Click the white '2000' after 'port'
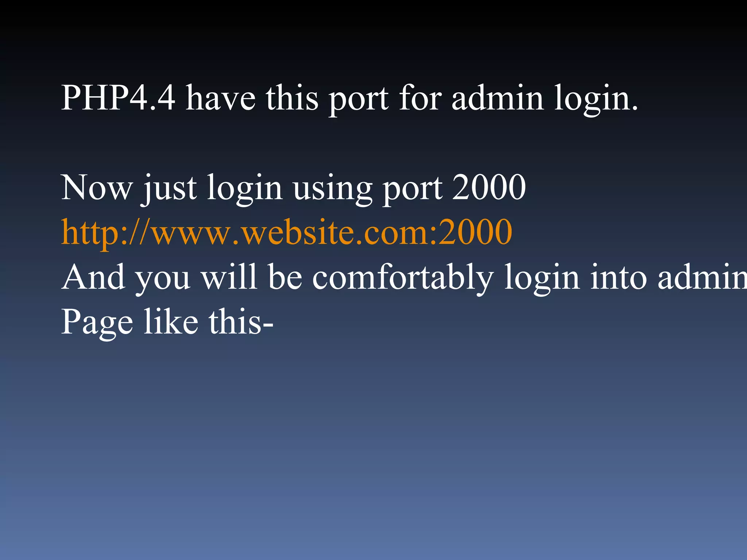 coord(489,187)
